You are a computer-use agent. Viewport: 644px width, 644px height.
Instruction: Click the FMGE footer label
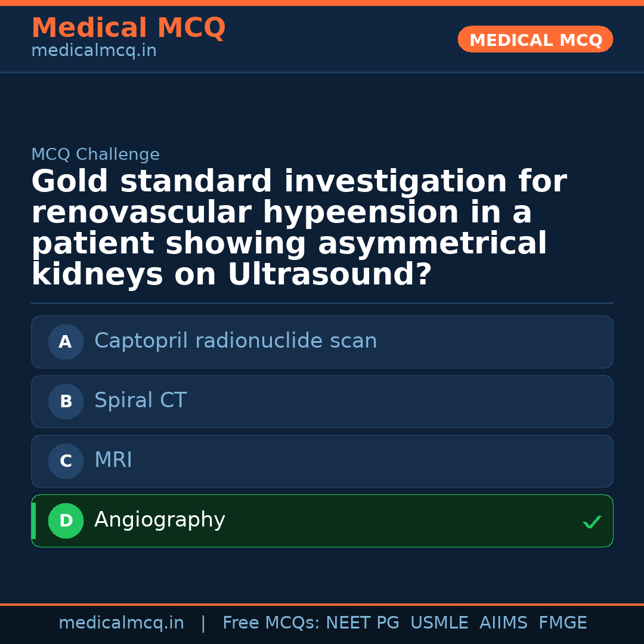click(x=563, y=623)
